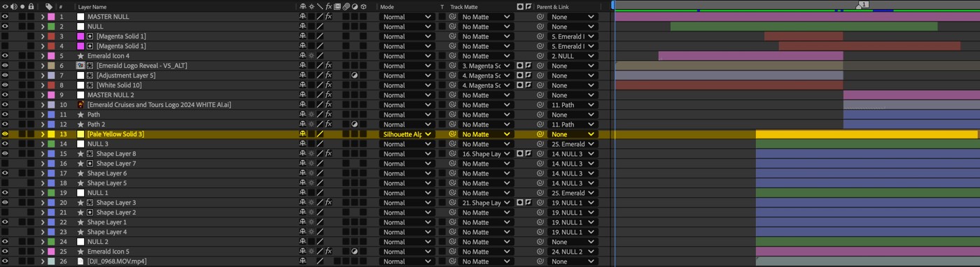Open Track Matte dropdown for White Solid 10

coord(486,85)
